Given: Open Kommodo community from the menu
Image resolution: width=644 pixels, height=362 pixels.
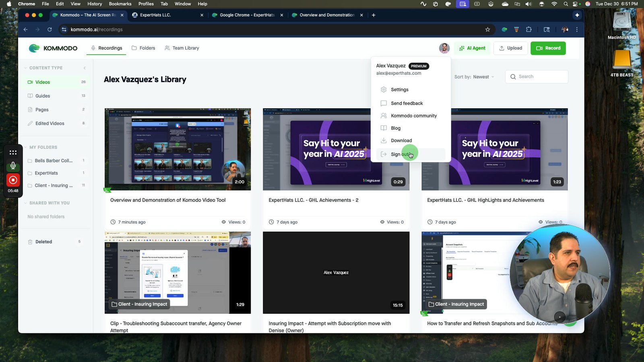Looking at the screenshot, I should point(411,116).
